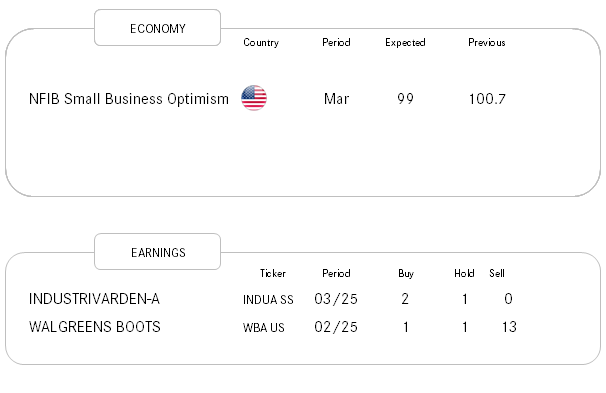Click the Sell column header
Viewport: 606px width, 393px height.
(x=497, y=273)
